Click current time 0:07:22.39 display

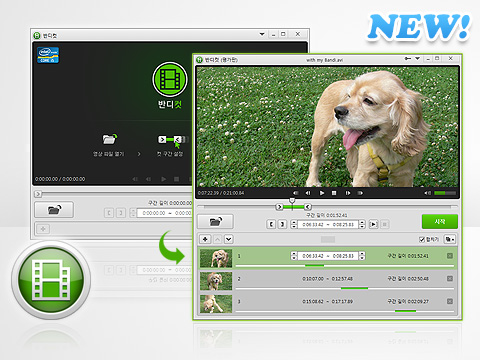(208, 193)
